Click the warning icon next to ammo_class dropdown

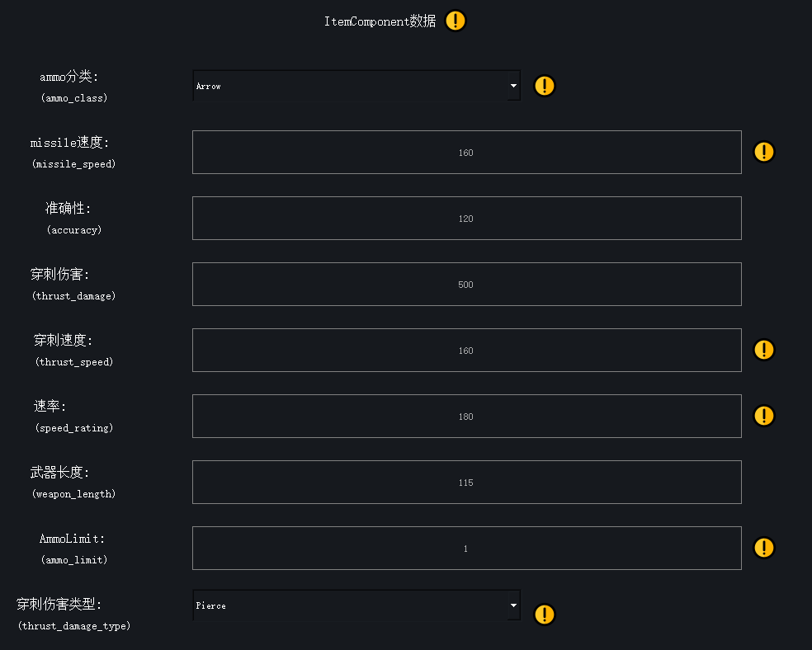click(545, 86)
